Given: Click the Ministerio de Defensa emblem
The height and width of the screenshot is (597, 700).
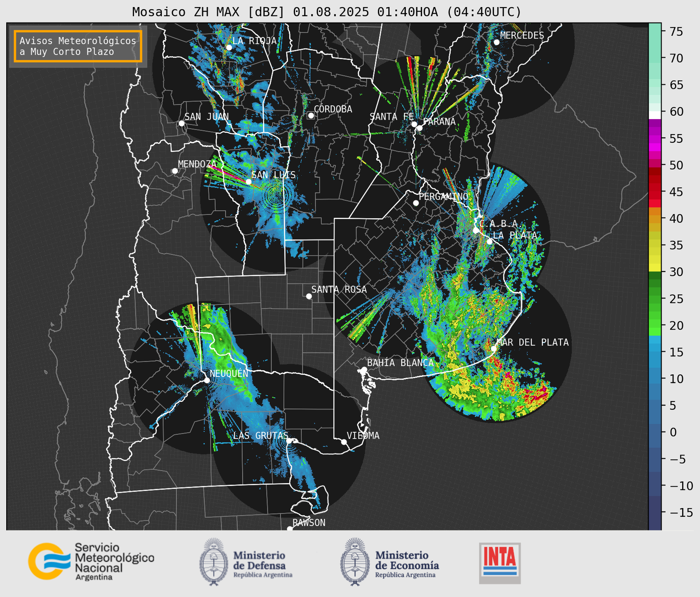Looking at the screenshot, I should [x=214, y=562].
